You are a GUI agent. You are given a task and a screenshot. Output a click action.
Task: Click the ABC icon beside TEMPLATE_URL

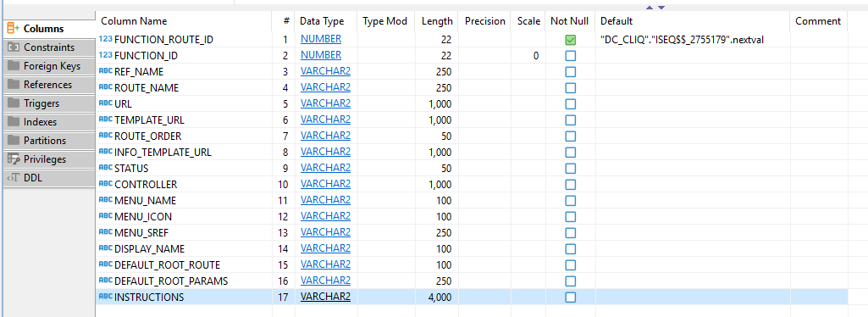(105, 120)
